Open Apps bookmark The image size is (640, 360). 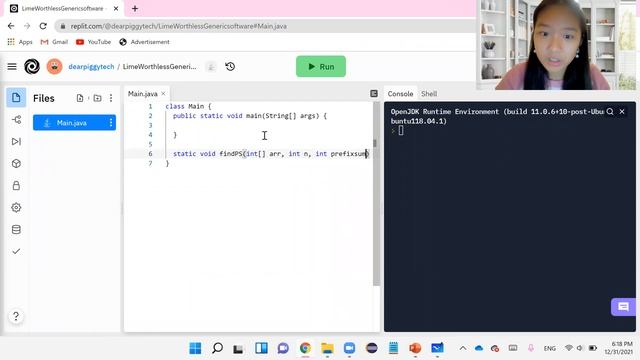coord(20,42)
